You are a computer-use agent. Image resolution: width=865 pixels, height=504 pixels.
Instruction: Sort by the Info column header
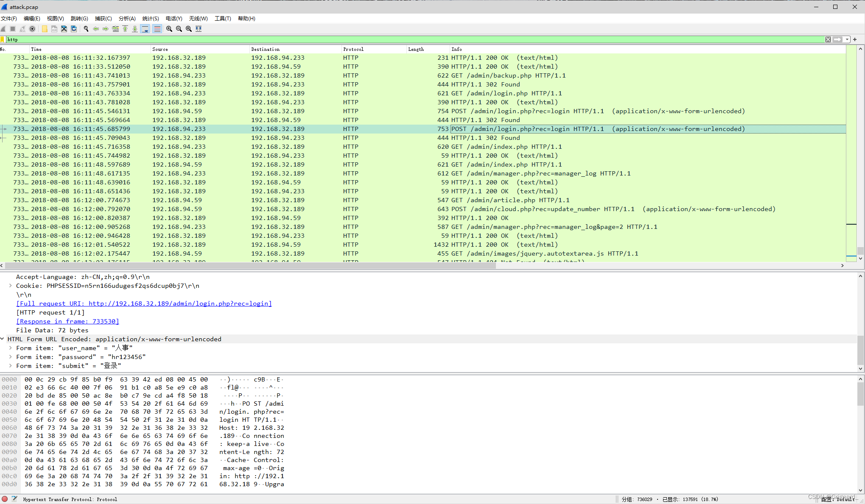coord(647,49)
